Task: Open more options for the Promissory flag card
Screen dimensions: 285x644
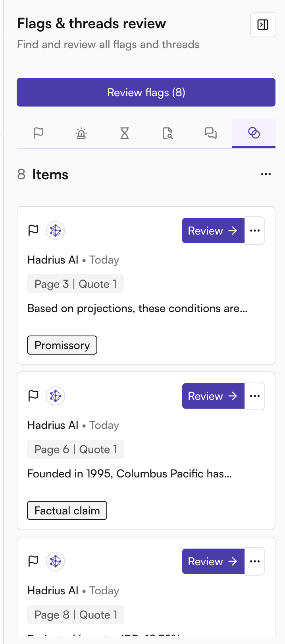Action: coord(255,231)
